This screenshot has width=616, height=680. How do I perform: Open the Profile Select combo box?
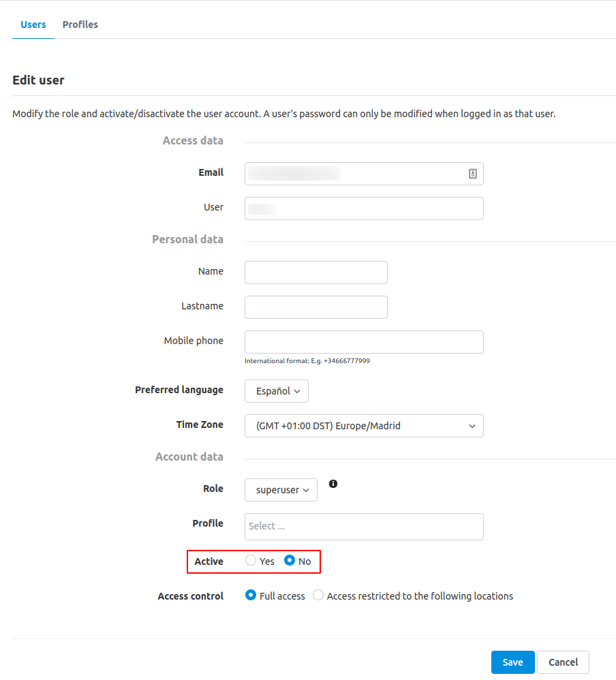(364, 527)
